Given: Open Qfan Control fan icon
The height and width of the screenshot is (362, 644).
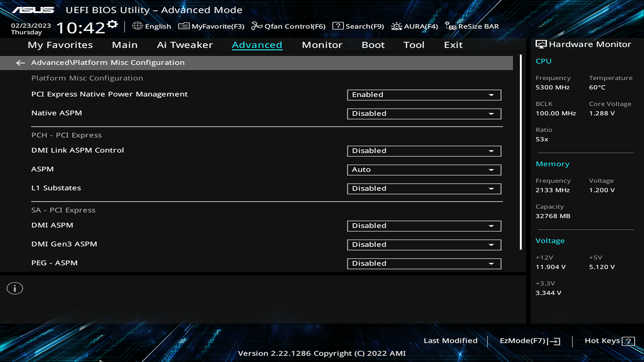Looking at the screenshot, I should click(x=257, y=26).
